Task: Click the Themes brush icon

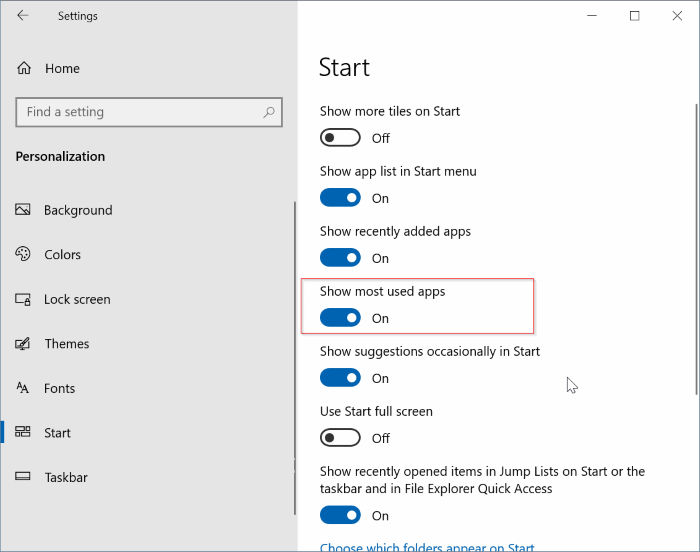Action: 23,343
